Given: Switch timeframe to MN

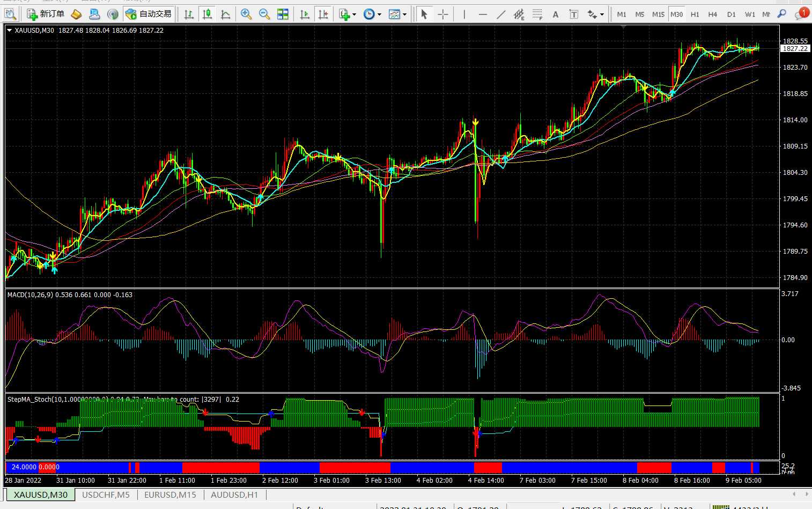Looking at the screenshot, I should coord(766,14).
